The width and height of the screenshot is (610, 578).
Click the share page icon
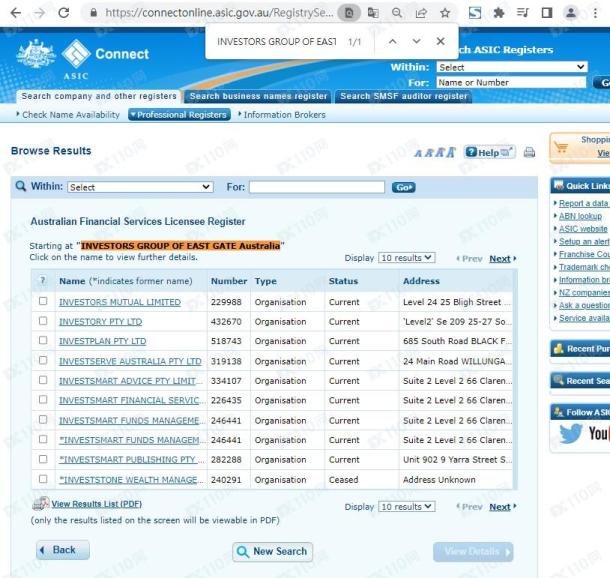(421, 13)
